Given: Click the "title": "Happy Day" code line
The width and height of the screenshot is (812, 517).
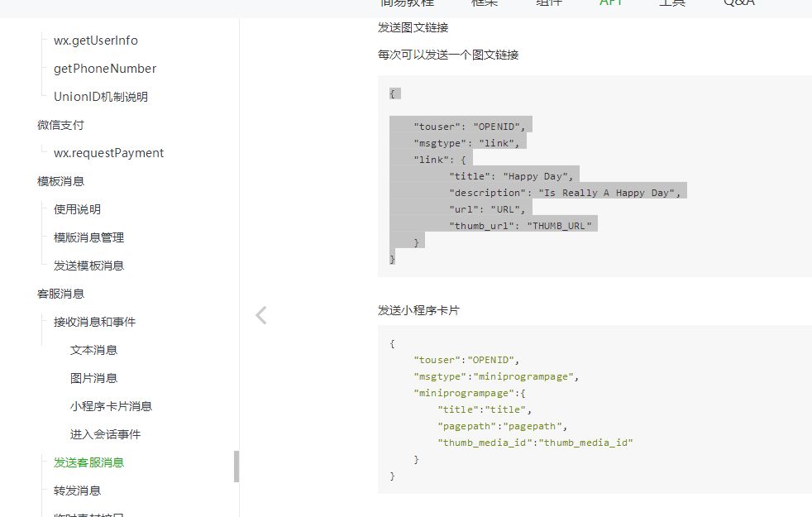Looking at the screenshot, I should click(511, 177).
